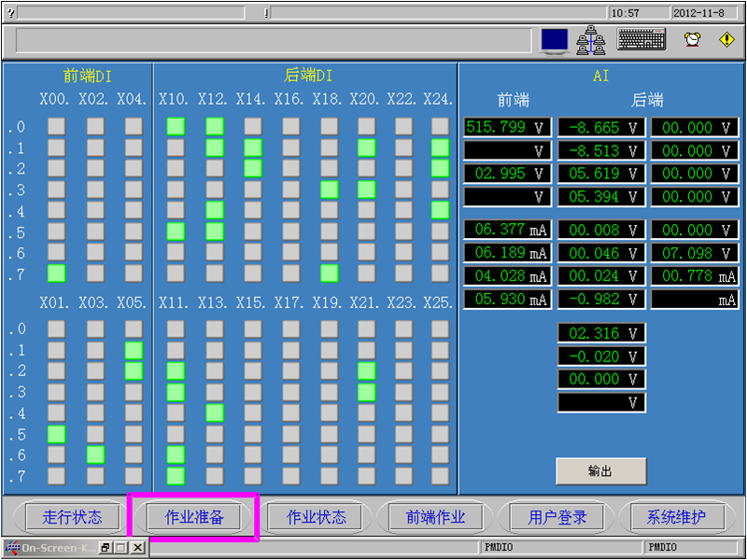Switch to 走行状态 tab
This screenshot has width=747, height=560.
coord(72,517)
